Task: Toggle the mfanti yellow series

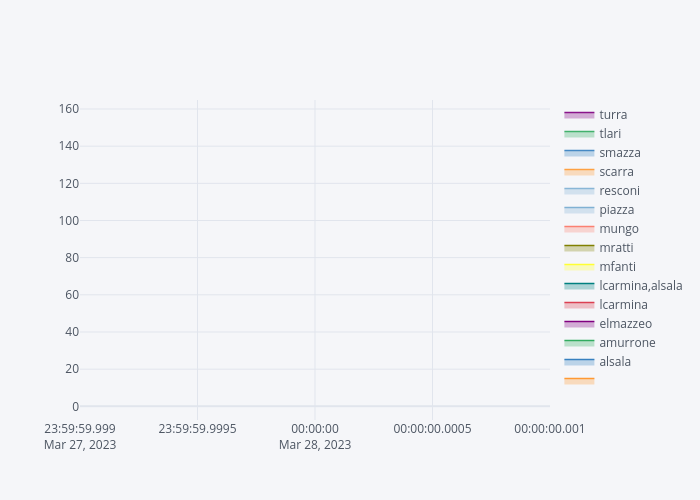Action: [x=617, y=267]
